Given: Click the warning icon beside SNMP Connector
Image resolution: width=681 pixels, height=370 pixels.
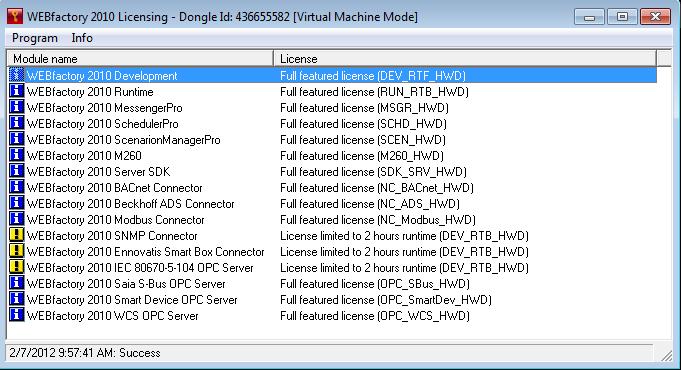Looking at the screenshot, I should click(x=17, y=235).
